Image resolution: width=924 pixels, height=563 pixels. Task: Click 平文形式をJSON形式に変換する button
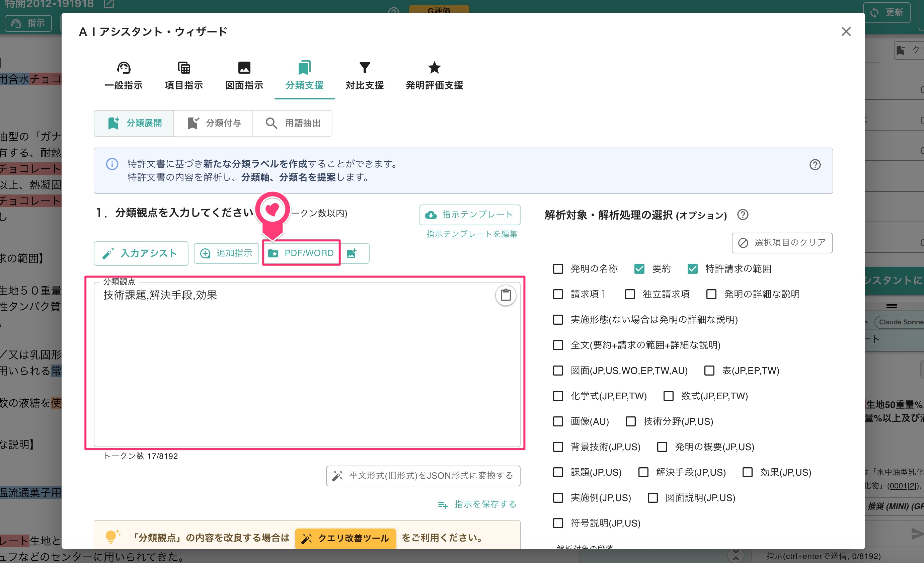click(x=423, y=476)
